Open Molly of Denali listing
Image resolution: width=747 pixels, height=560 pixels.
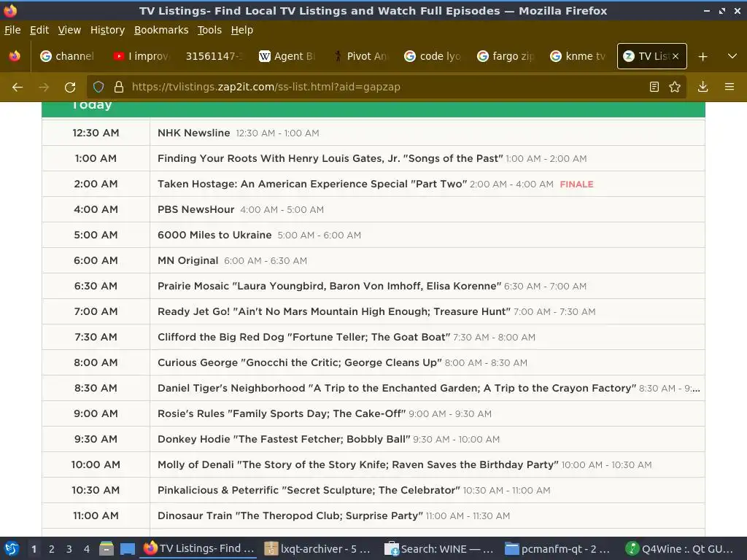coord(357,464)
